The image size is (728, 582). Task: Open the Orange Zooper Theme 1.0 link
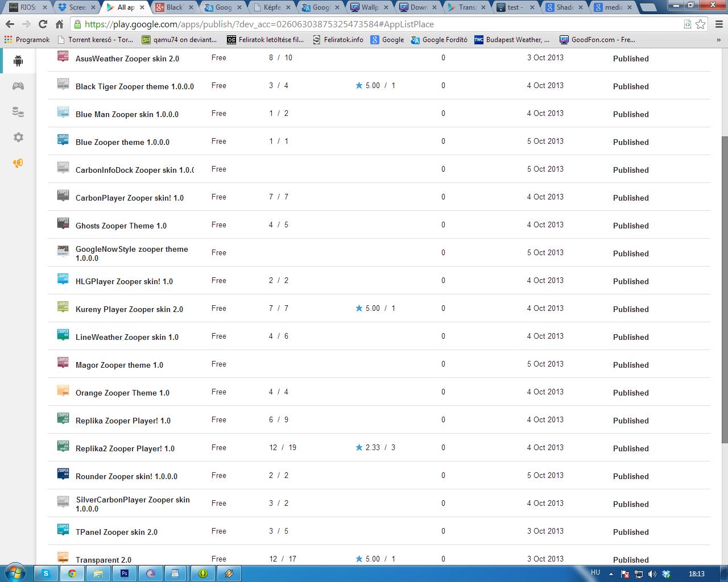click(x=122, y=393)
